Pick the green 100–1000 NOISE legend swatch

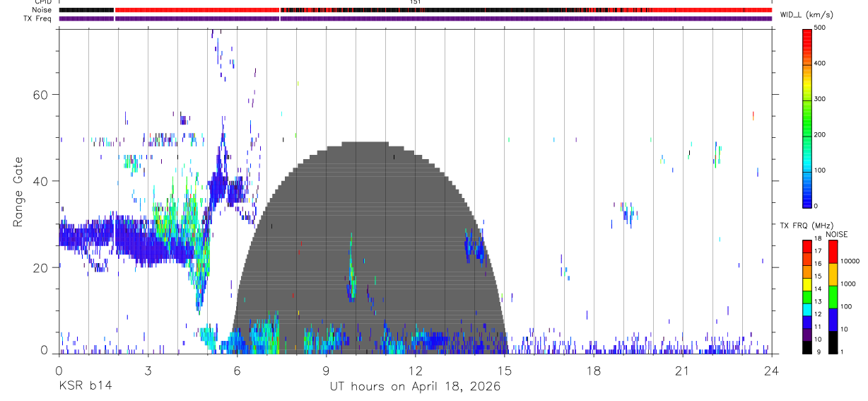pos(833,296)
